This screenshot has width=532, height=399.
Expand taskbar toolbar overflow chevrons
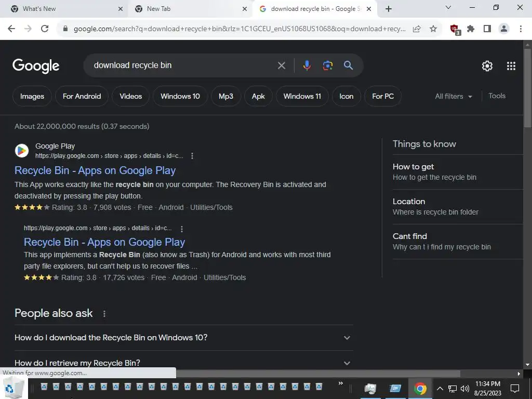click(x=341, y=383)
